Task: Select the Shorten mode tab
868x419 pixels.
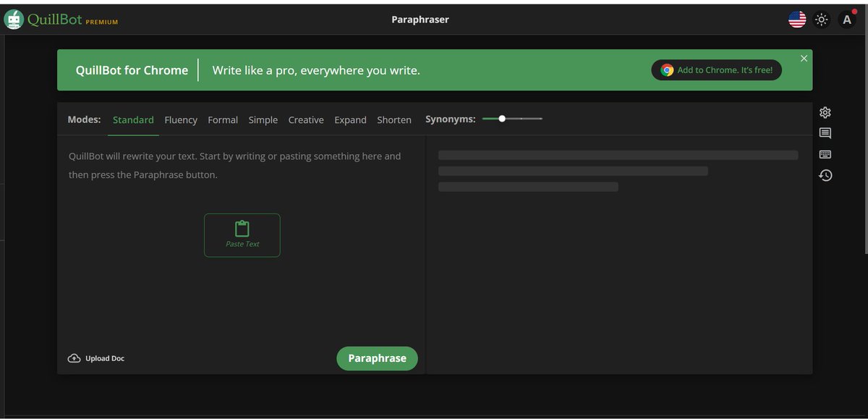Action: [394, 120]
